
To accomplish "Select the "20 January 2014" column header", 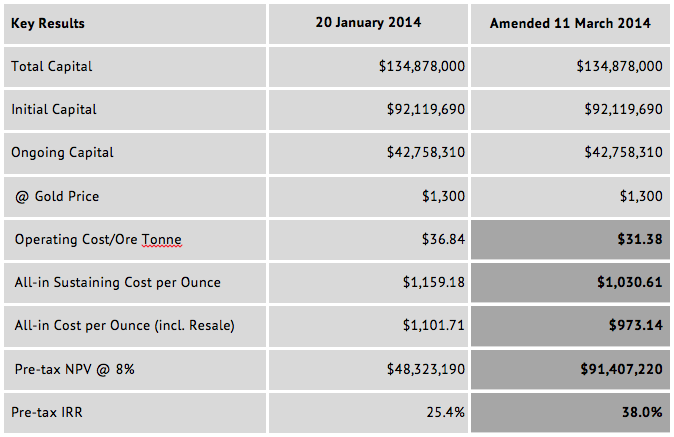I will tap(369, 23).
